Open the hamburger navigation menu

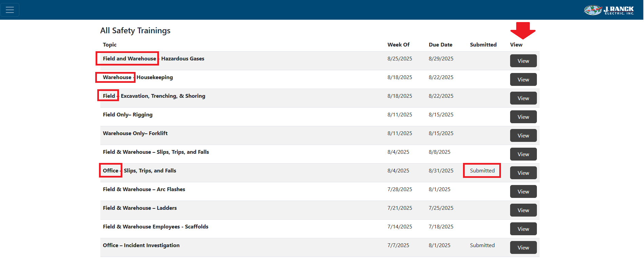[10, 10]
